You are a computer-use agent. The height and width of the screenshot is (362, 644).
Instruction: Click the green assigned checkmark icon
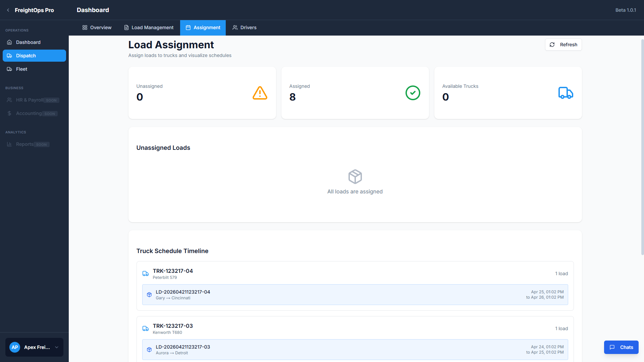[x=413, y=93]
